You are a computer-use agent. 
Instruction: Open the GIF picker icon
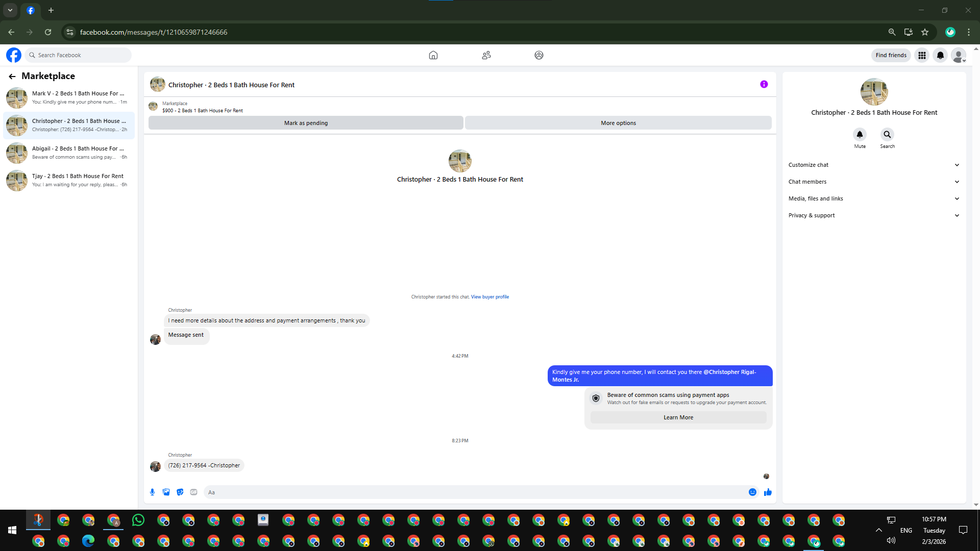(x=193, y=492)
